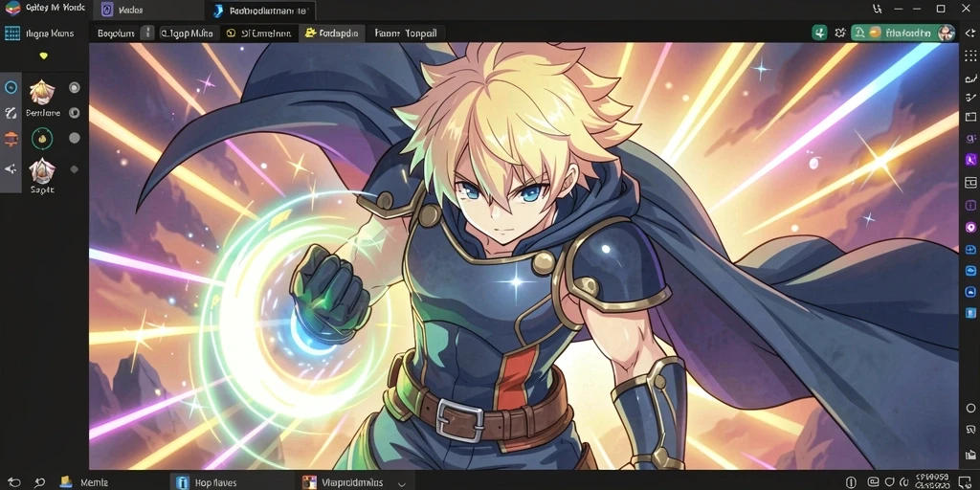Toggle the gray circle next to the flame icon
The width and height of the screenshot is (980, 490).
[x=75, y=138]
